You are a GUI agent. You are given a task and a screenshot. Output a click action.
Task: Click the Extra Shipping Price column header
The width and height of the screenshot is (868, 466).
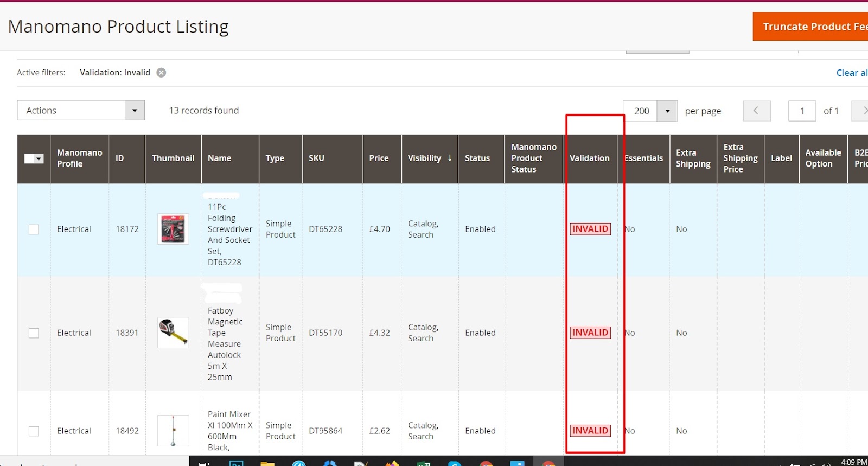(741, 158)
